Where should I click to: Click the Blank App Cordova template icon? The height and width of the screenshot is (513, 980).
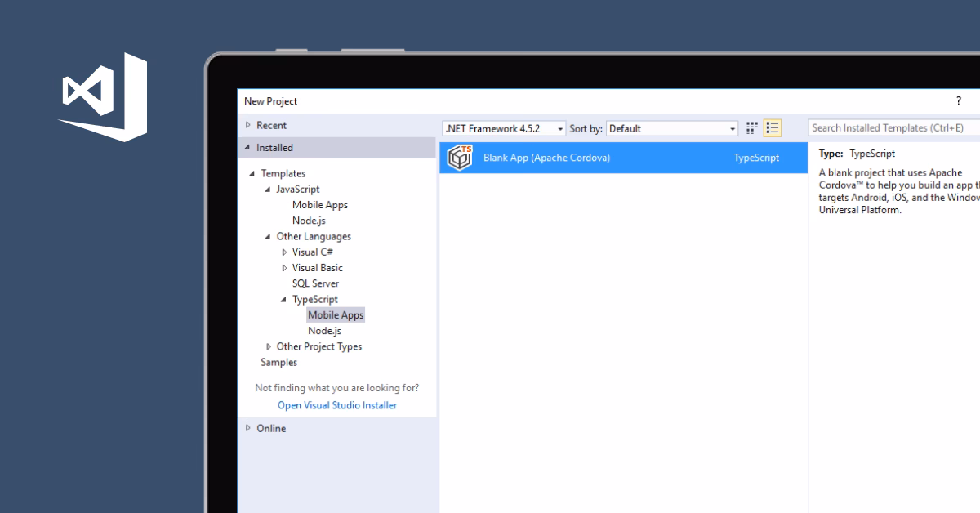460,157
